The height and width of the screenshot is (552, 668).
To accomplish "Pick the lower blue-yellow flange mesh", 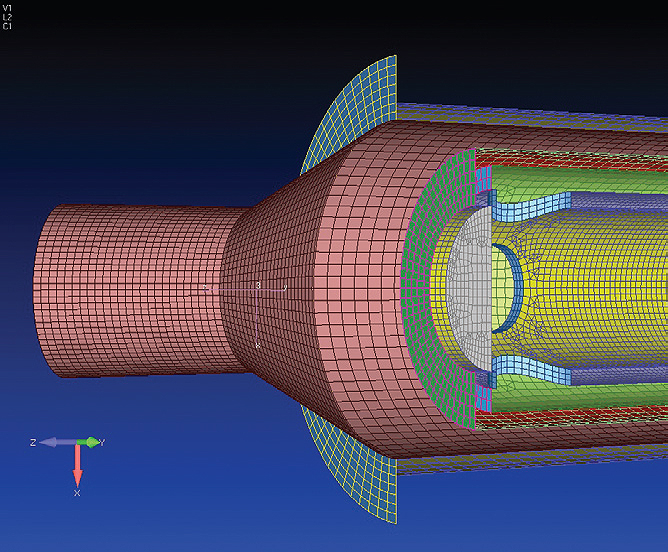I will (350, 470).
